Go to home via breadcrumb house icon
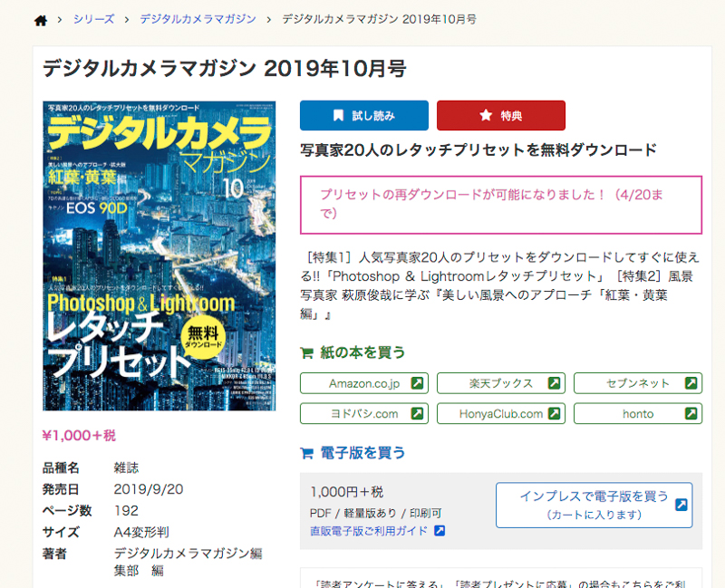725x588 pixels. pyautogui.click(x=41, y=20)
